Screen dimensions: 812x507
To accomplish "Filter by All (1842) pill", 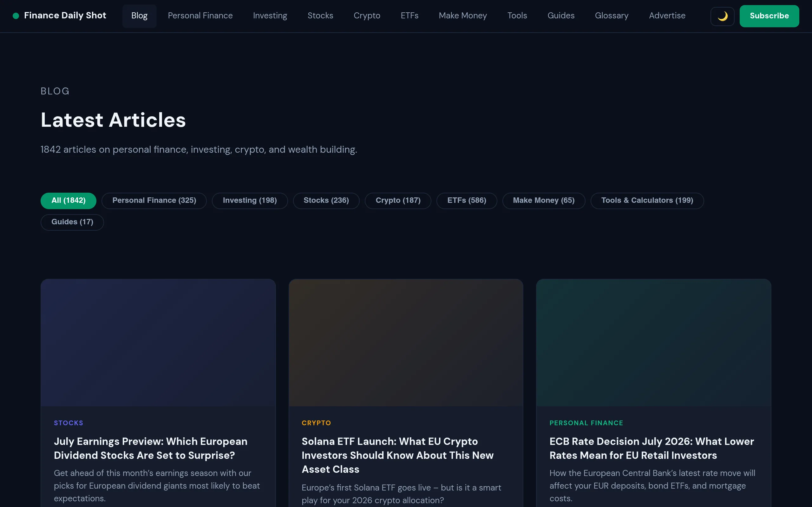I will [69, 201].
